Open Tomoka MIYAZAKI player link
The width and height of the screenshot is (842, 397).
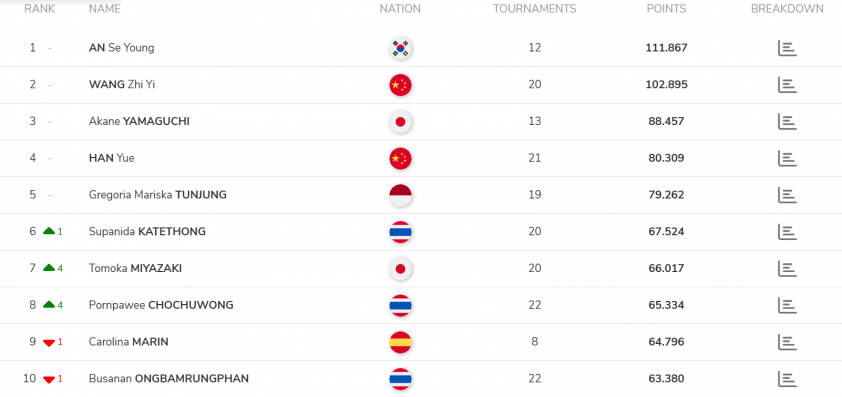point(135,268)
